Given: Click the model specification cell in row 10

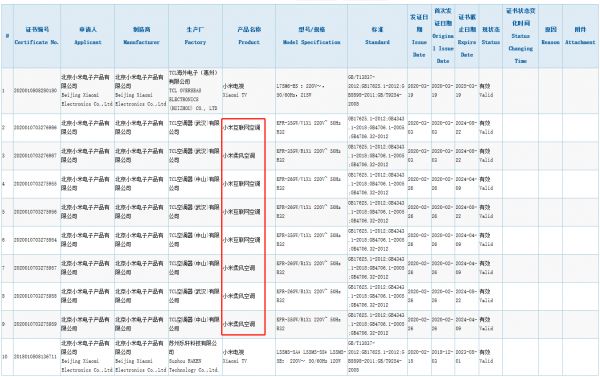Looking at the screenshot, I should tap(311, 356).
